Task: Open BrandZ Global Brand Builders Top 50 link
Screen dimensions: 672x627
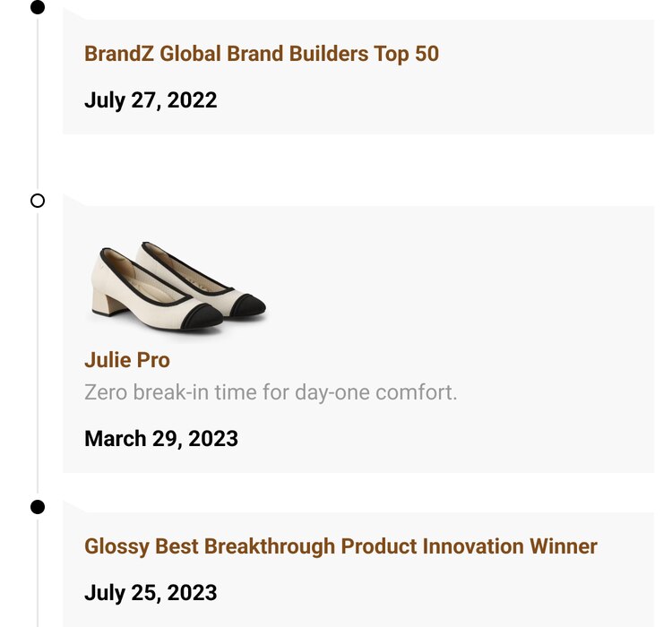Action: pos(262,54)
